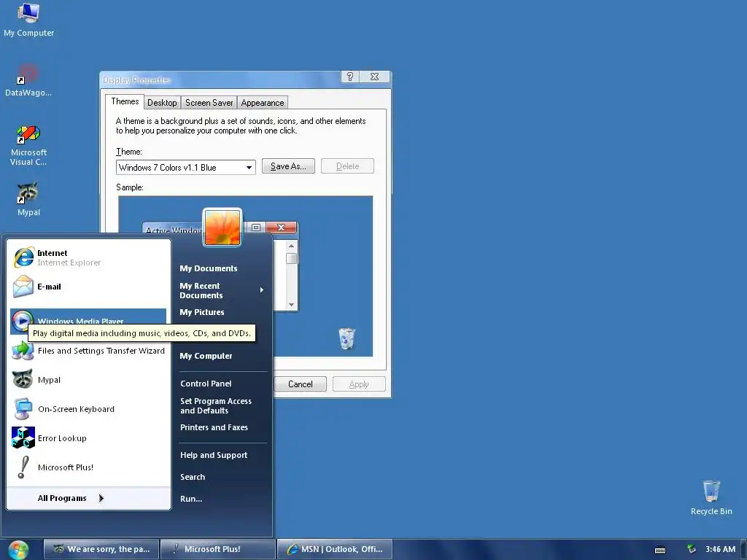Viewport: 747px width, 560px height.
Task: Click the 3:46 AM taskbar clock
Action: (x=720, y=550)
